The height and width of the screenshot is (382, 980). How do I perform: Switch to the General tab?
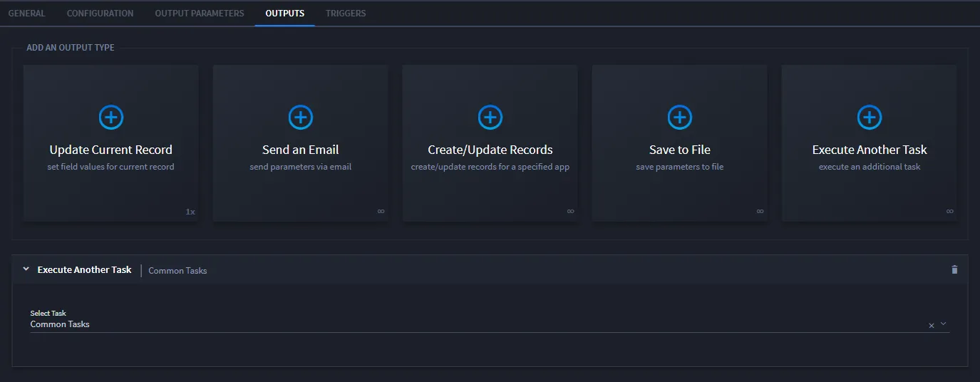click(x=26, y=13)
